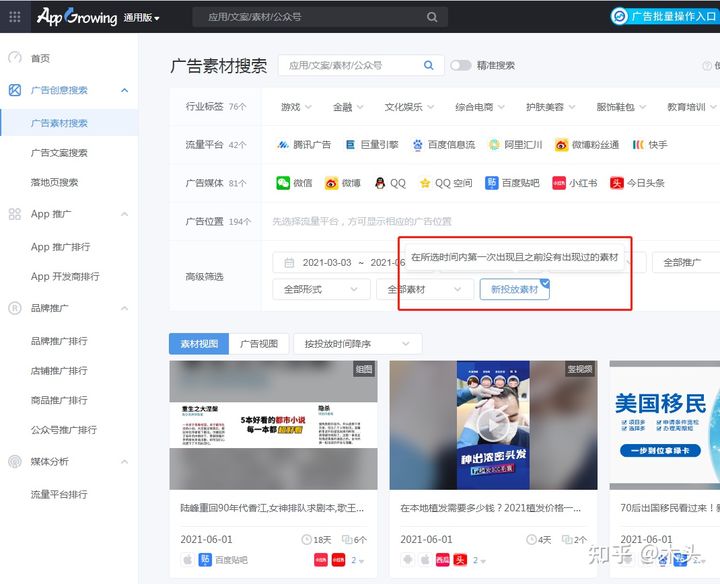The height and width of the screenshot is (584, 720).
Task: Open the 全部形式 dropdown
Action: [x=321, y=289]
